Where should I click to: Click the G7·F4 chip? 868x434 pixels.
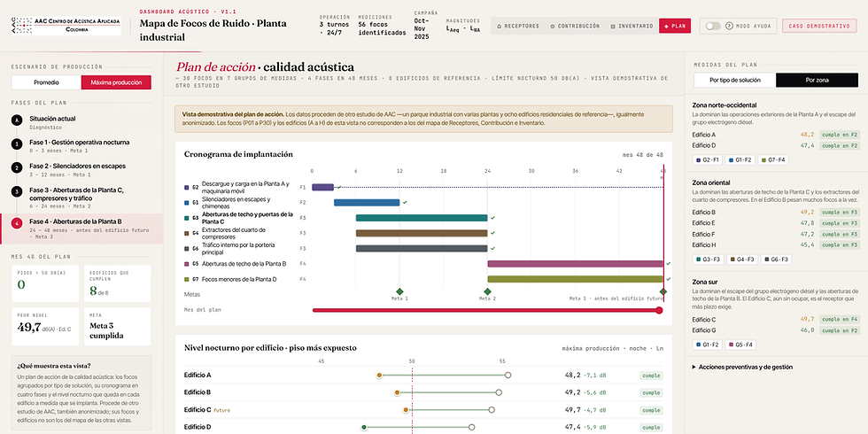coord(772,160)
